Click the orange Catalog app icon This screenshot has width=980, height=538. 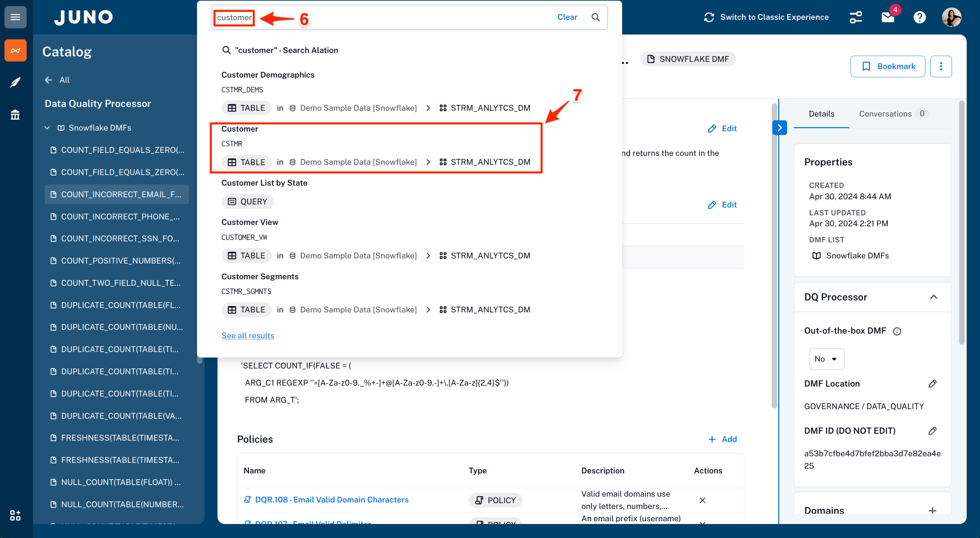[15, 50]
